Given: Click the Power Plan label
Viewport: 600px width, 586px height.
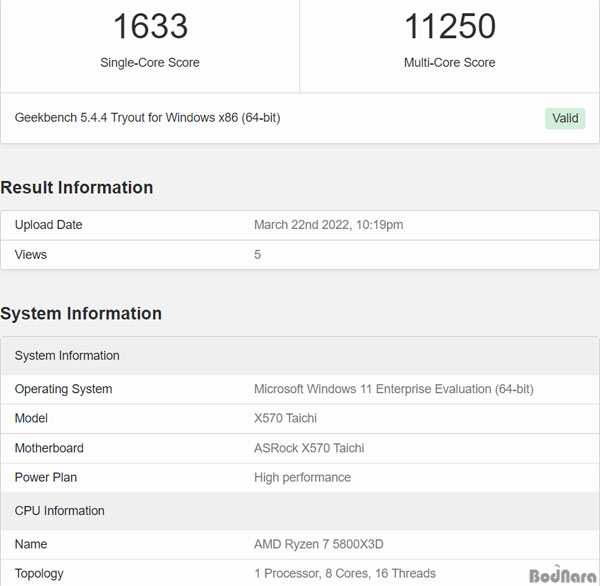Looking at the screenshot, I should [x=46, y=477].
